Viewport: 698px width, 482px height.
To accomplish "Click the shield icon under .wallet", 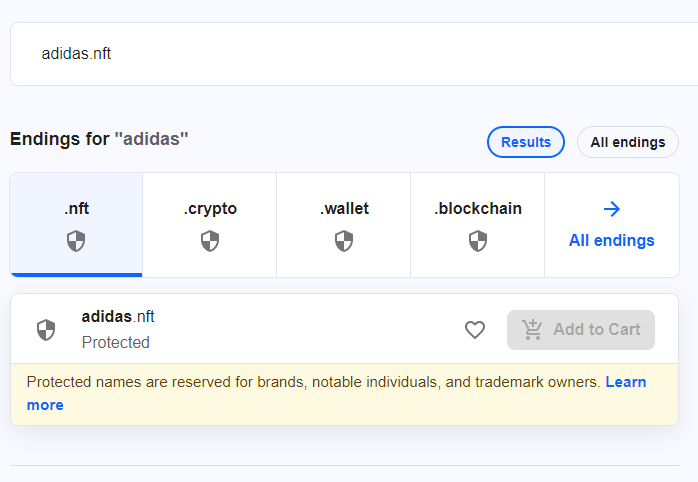I will (344, 241).
